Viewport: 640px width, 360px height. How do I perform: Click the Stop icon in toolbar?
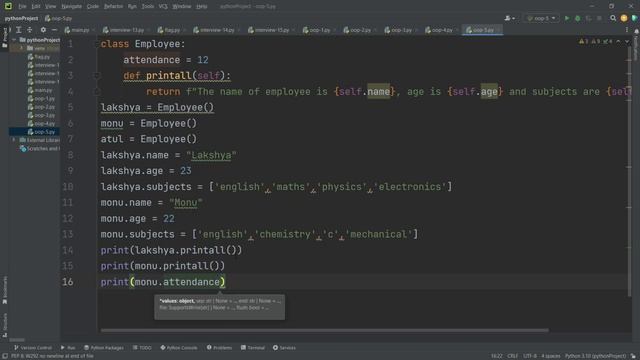click(x=599, y=18)
